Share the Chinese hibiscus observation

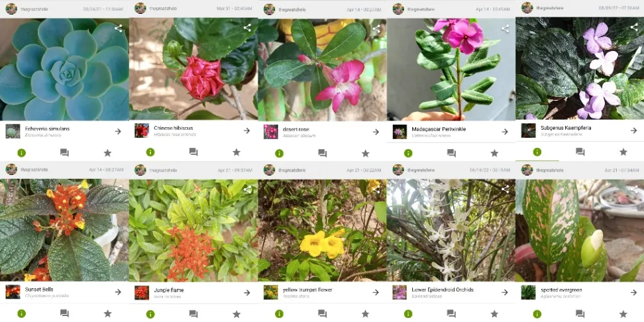(247, 28)
